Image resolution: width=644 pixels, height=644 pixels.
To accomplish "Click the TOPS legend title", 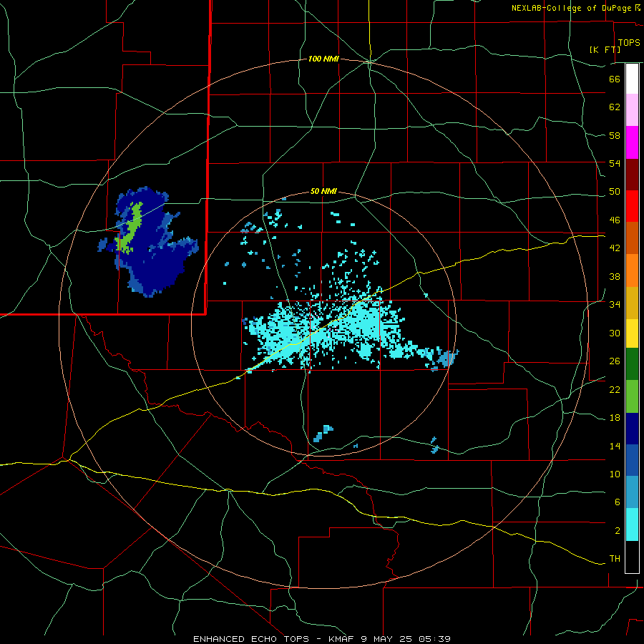I will [629, 43].
